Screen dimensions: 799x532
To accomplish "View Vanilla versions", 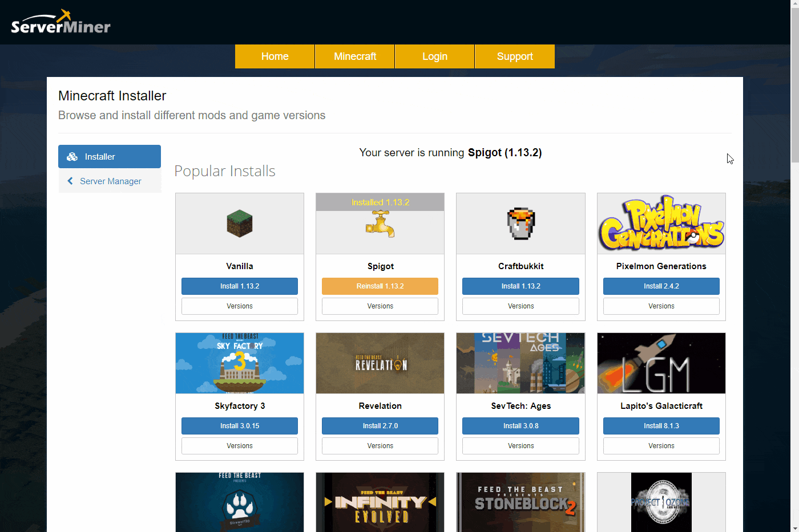I will click(x=240, y=306).
